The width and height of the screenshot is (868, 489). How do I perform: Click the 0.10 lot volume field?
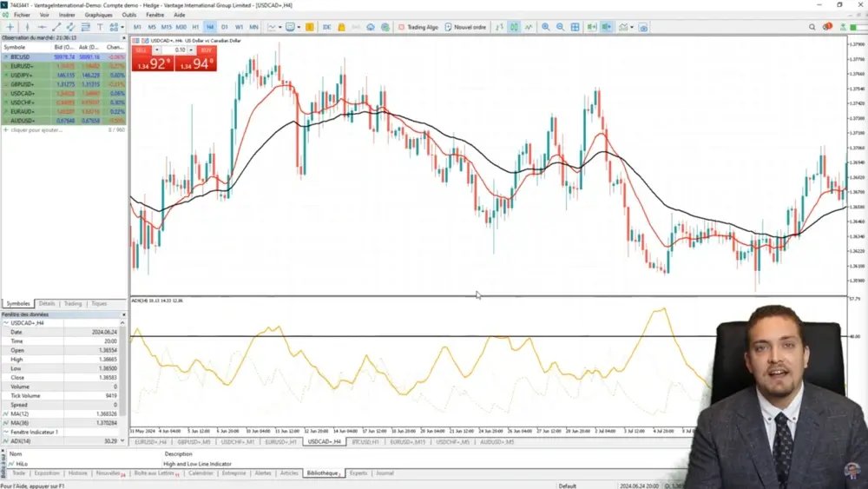(174, 50)
